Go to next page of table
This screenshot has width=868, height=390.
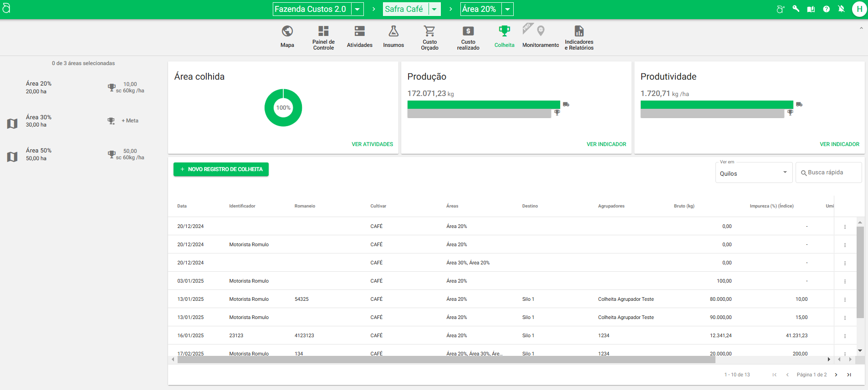[836, 375]
